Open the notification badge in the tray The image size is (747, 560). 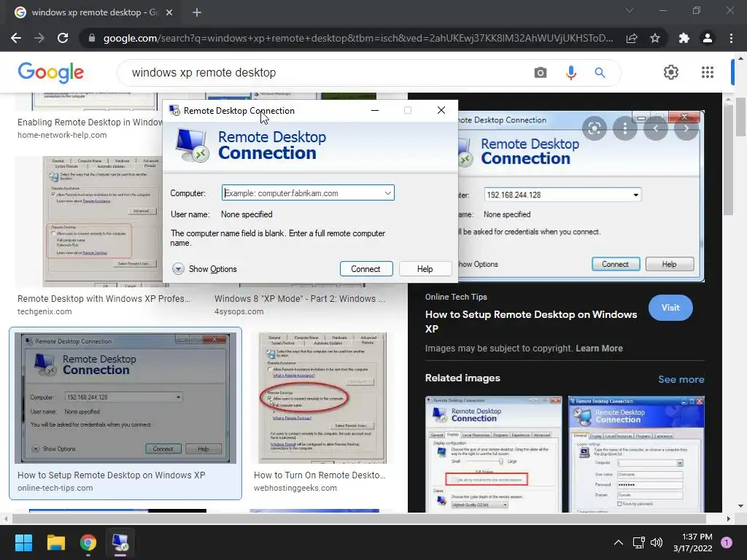[727, 542]
